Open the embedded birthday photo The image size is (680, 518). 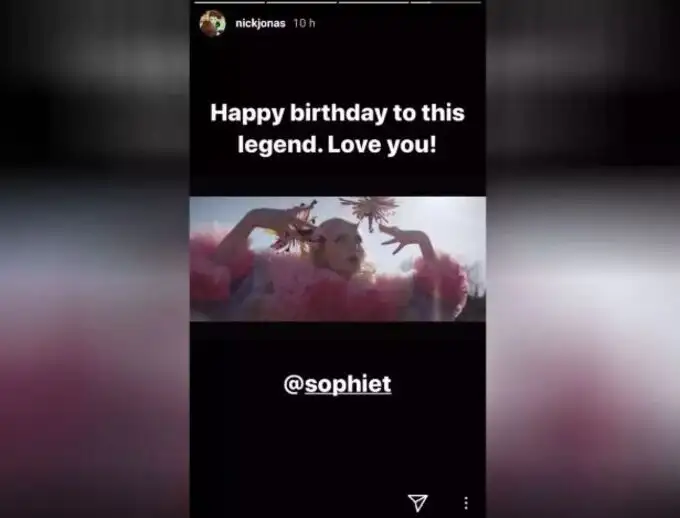[338, 259]
